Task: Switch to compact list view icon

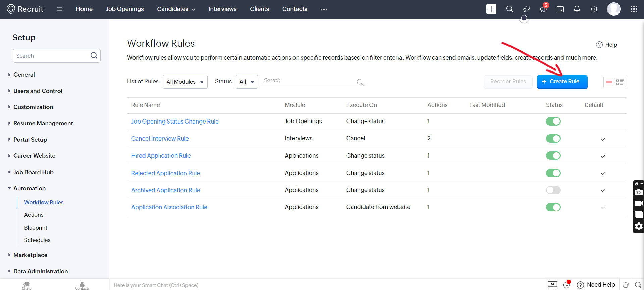Action: [x=609, y=82]
